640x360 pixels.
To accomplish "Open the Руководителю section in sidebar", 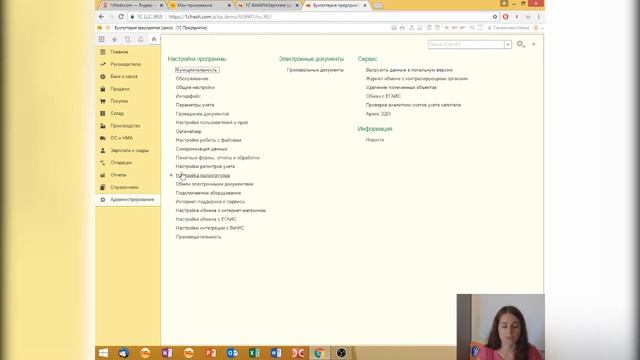I will (x=126, y=64).
